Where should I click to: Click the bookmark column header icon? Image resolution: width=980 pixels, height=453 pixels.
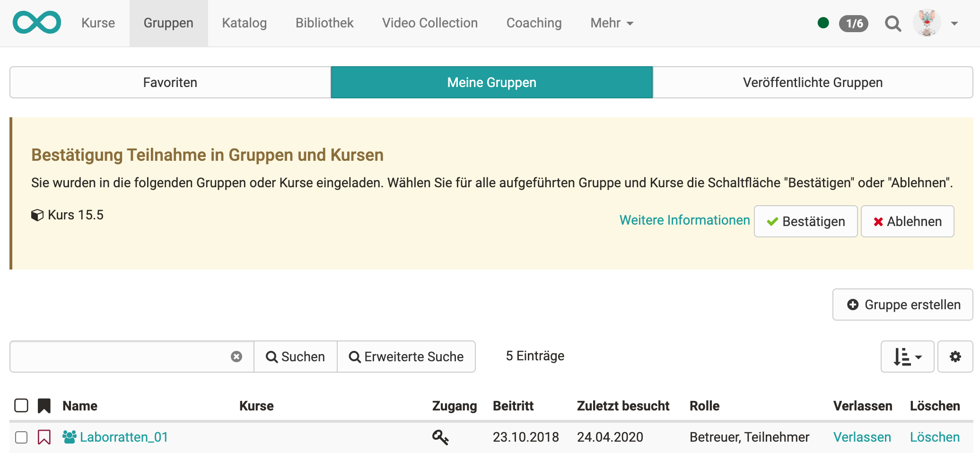(44, 406)
